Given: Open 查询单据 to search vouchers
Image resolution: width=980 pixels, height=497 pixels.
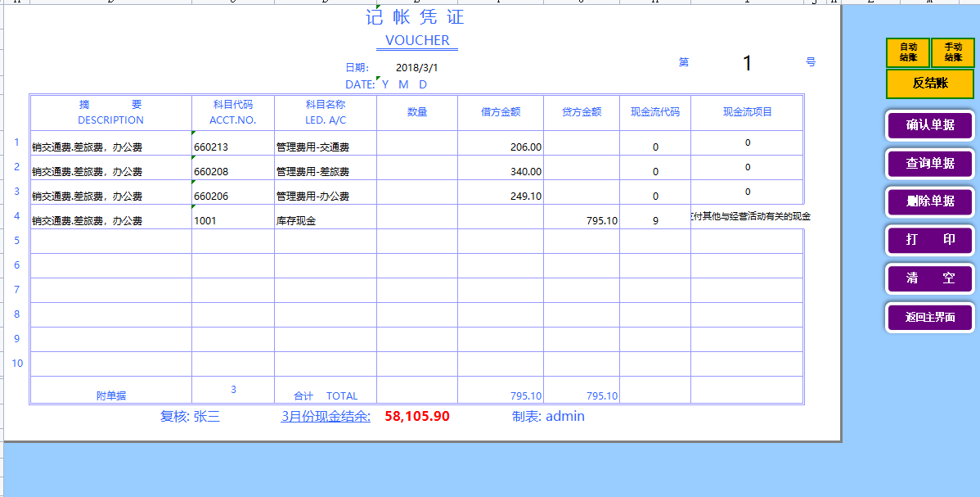Looking at the screenshot, I should pos(930,164).
